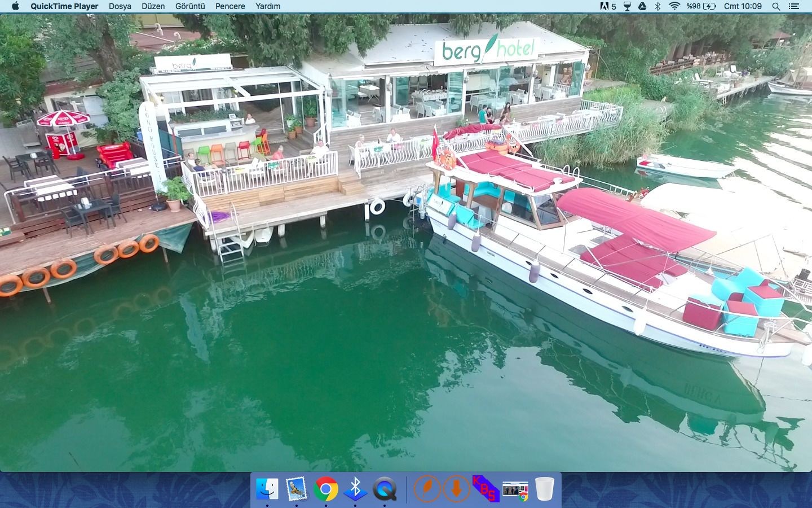This screenshot has height=508, width=812.
Task: Click the Adobe menu bar icon
Action: pos(608,6)
